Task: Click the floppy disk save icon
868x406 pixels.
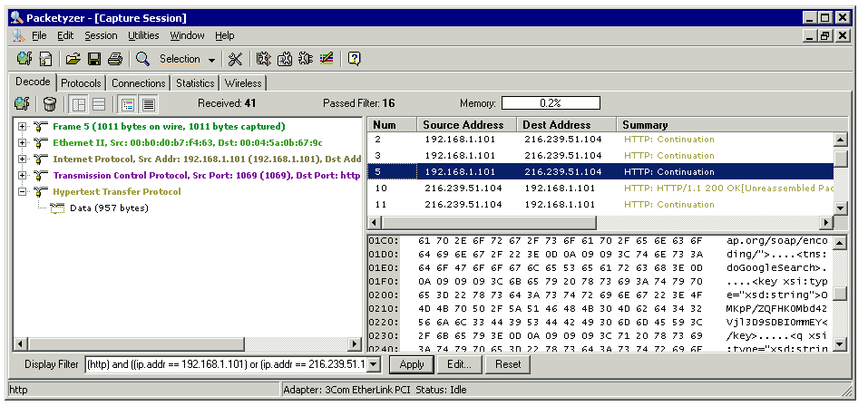Action: click(93, 59)
